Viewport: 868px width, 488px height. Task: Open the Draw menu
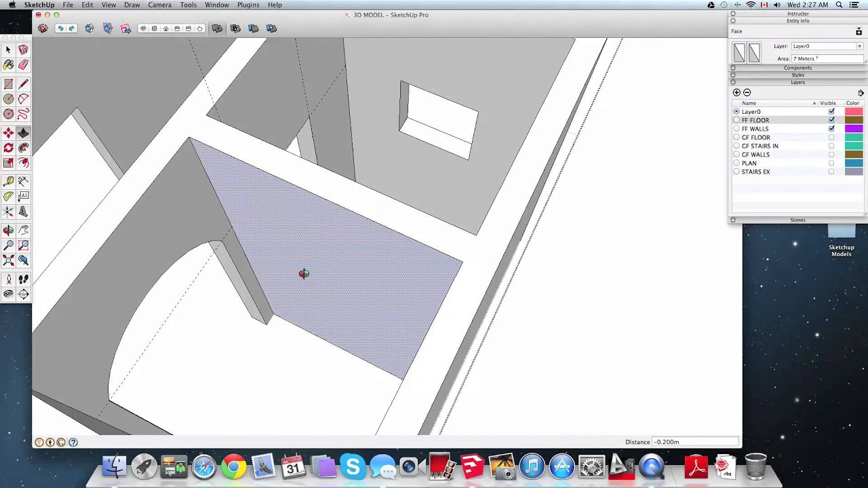pos(132,5)
